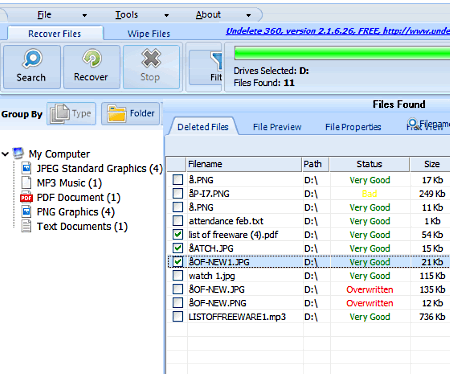
Task: Check the åP-I7.PNG file checkbox
Action: tap(178, 193)
